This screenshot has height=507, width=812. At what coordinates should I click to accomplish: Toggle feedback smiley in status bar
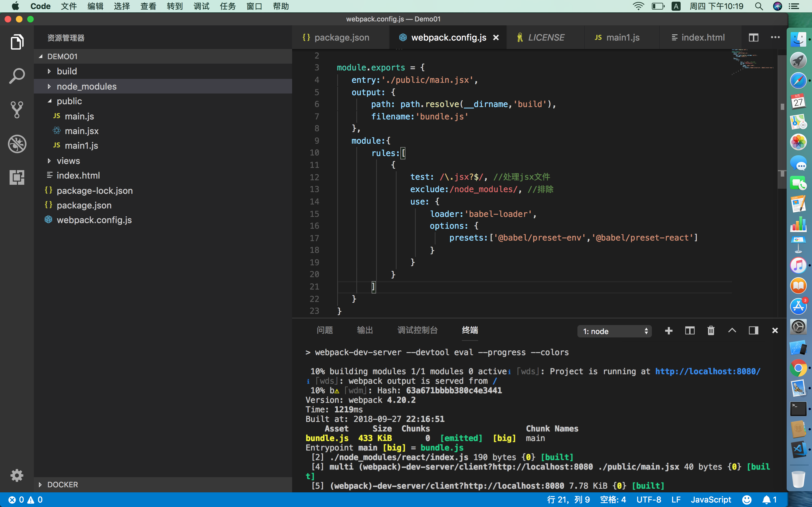[747, 500]
